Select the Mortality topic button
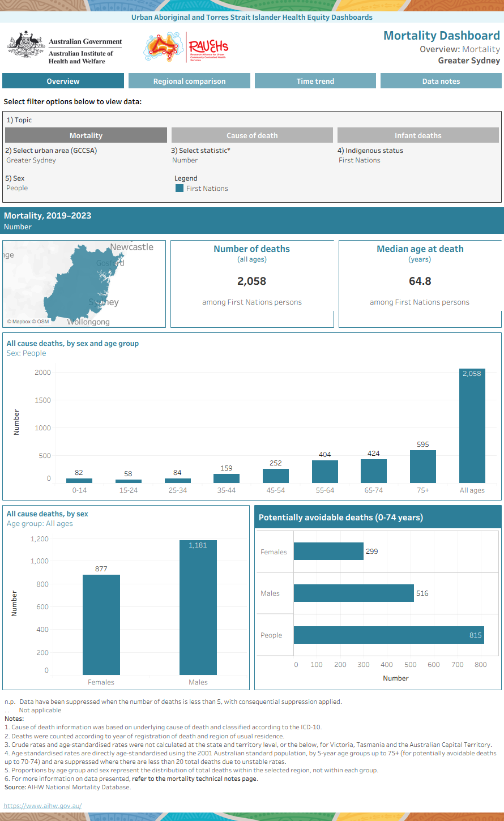 (86, 135)
